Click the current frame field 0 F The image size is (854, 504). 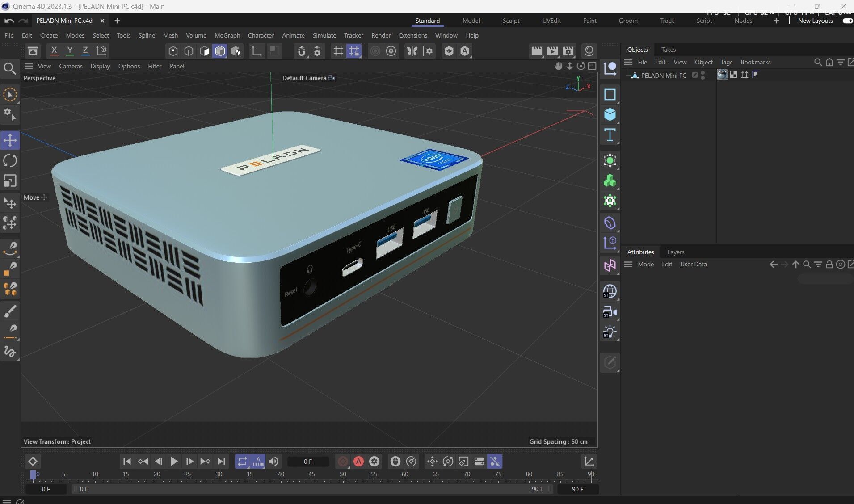(308, 462)
